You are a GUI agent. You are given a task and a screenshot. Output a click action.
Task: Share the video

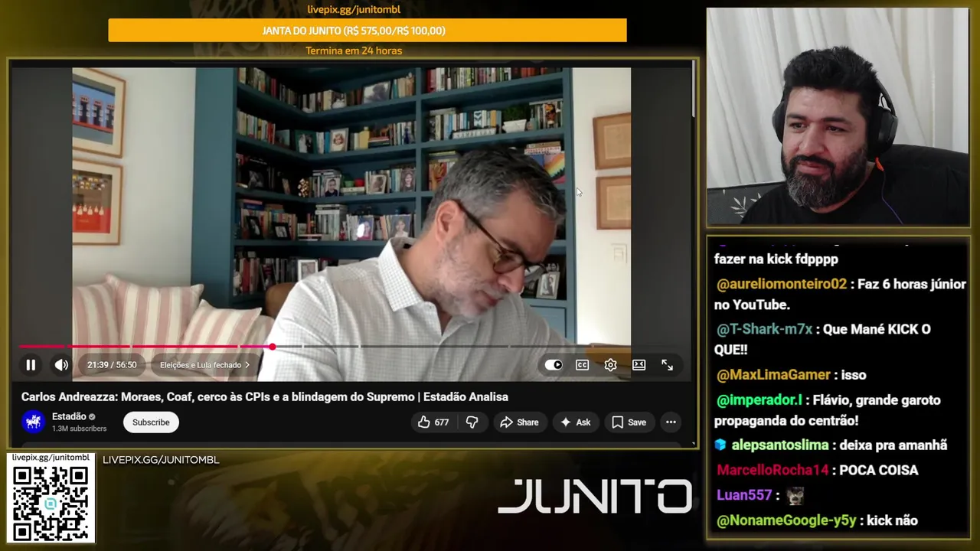pyautogui.click(x=519, y=422)
